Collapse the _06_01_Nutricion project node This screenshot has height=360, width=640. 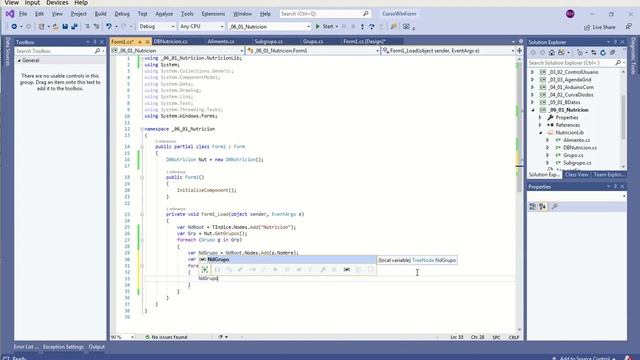pos(532,110)
